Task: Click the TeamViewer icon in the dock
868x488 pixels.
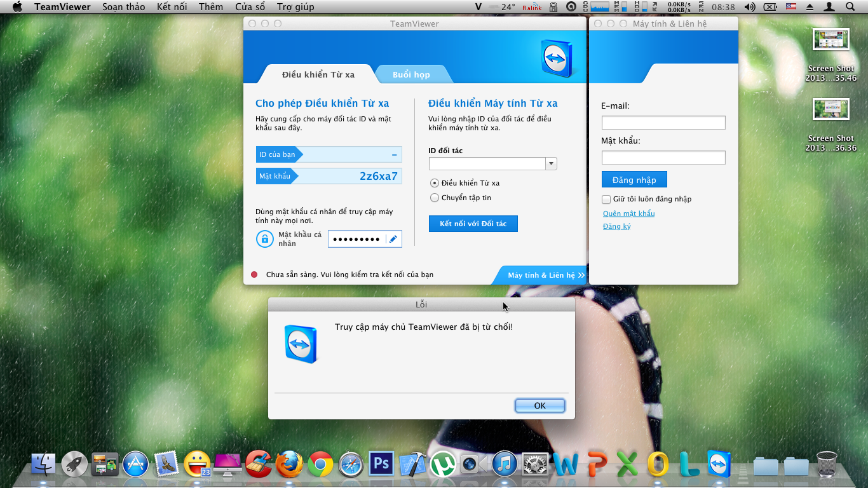Action: pyautogui.click(x=719, y=464)
